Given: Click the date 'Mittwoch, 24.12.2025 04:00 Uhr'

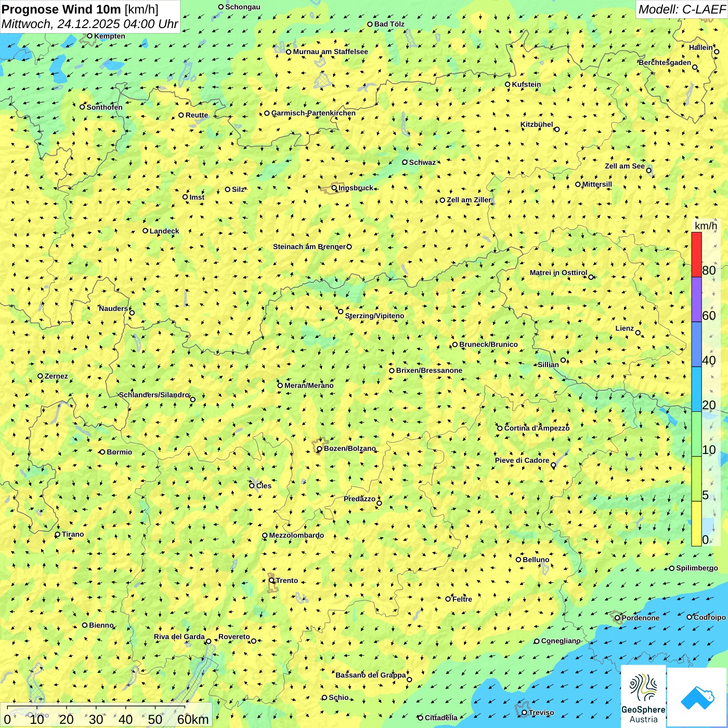Looking at the screenshot, I should (x=89, y=24).
